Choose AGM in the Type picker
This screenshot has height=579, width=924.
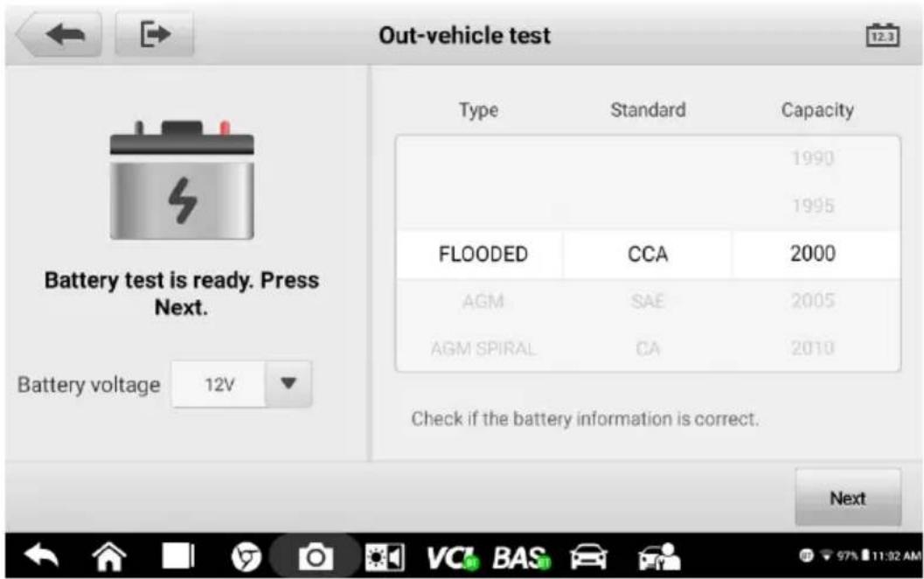483,301
